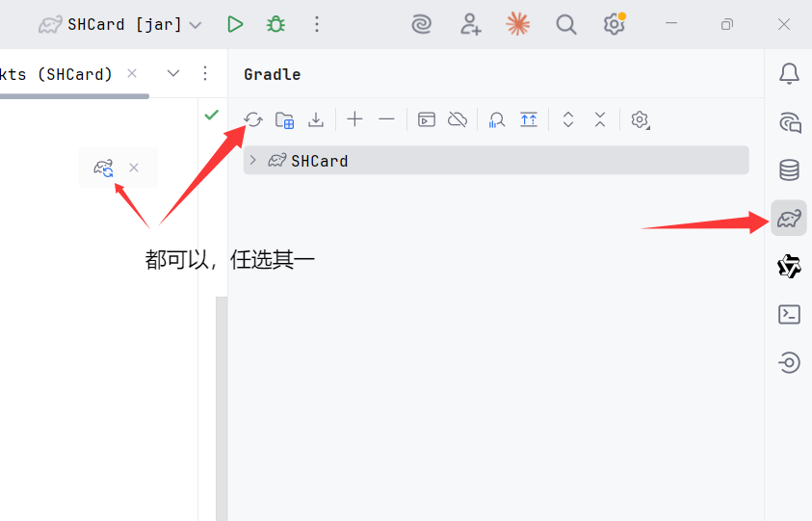Select the SHCard Gradle project row

(x=496, y=160)
